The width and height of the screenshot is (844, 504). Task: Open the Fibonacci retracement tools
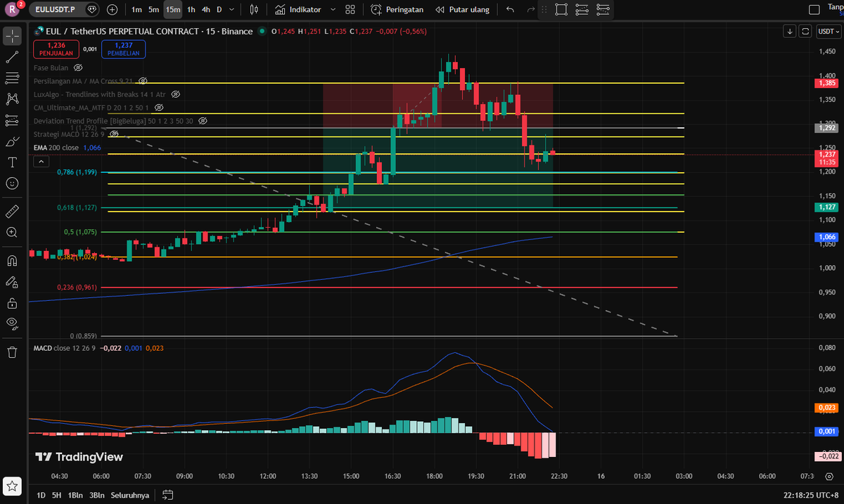12,78
